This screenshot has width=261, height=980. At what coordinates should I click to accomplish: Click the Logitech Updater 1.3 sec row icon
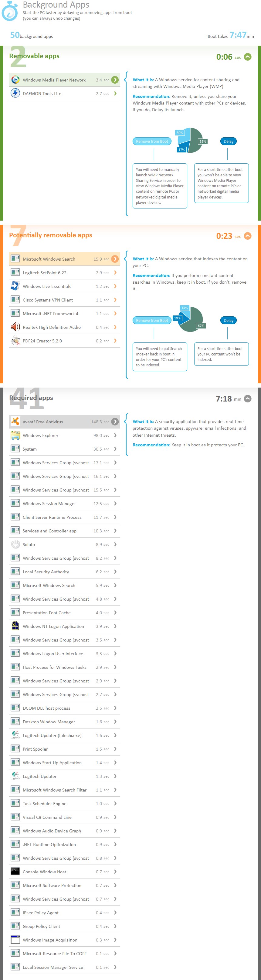15,776
